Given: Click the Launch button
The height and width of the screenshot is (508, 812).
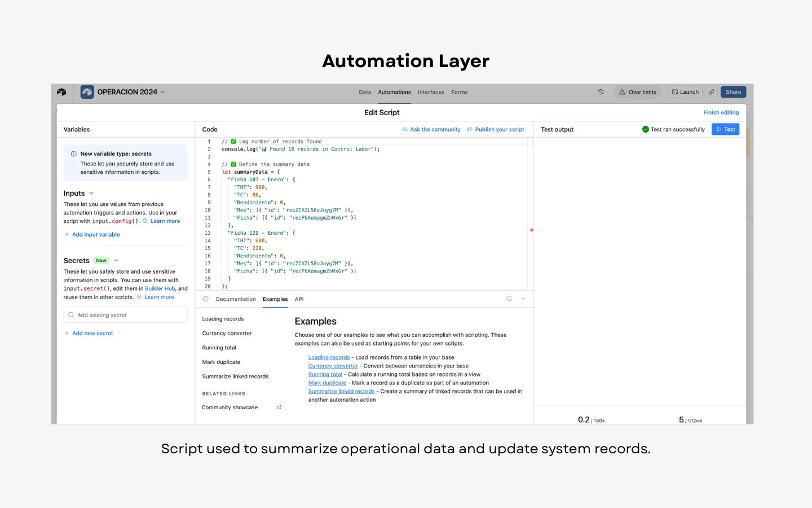Looking at the screenshot, I should click(x=685, y=92).
